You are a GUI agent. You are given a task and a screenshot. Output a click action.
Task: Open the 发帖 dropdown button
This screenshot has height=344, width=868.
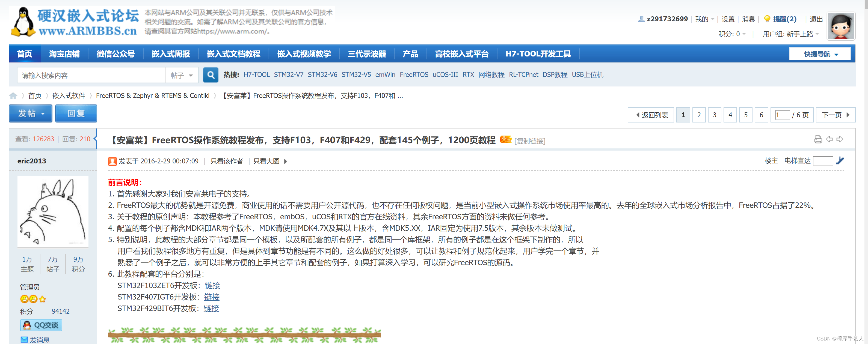31,113
